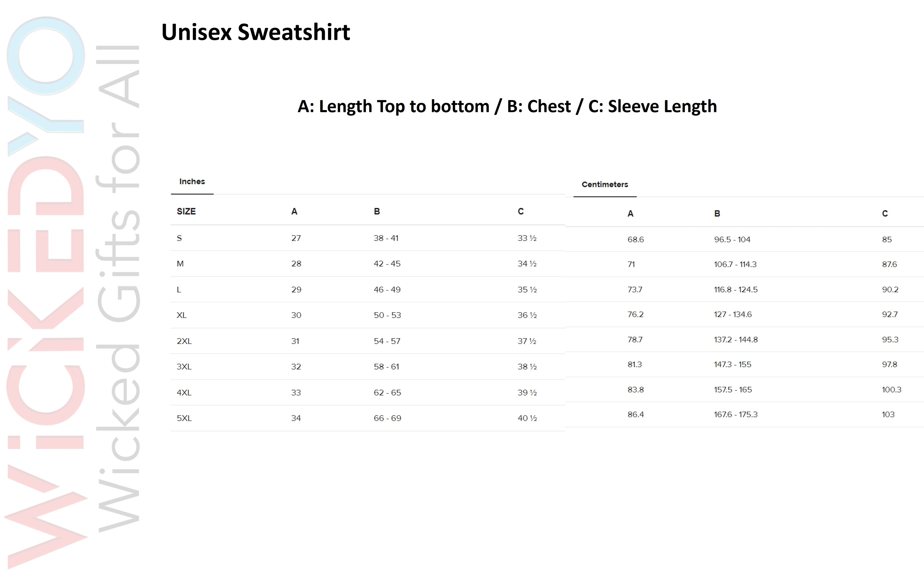Click the SIZE column header
Screen dimensions: 924x574
coord(186,212)
